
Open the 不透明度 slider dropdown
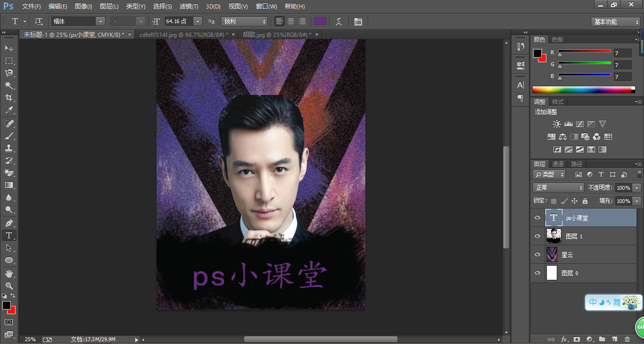point(637,187)
